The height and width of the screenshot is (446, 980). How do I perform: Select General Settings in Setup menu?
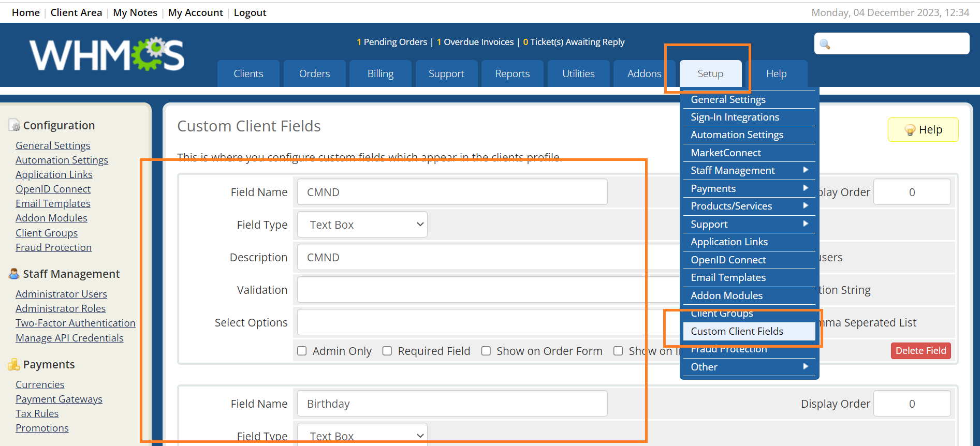(749, 99)
